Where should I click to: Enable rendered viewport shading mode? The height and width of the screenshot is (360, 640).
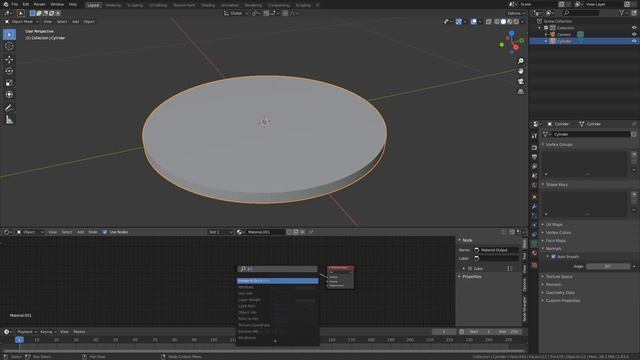(516, 22)
